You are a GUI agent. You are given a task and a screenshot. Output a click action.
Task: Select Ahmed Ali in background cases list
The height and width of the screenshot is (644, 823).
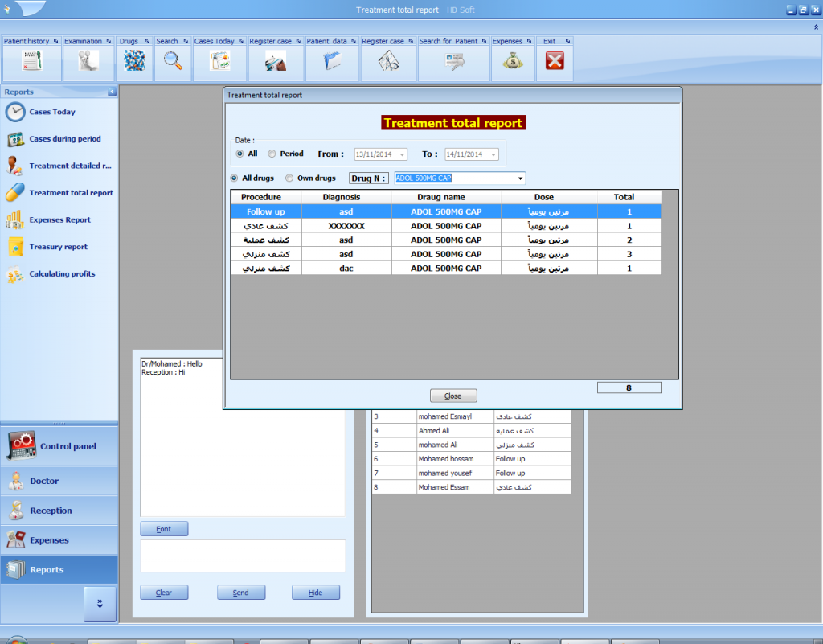click(x=471, y=431)
